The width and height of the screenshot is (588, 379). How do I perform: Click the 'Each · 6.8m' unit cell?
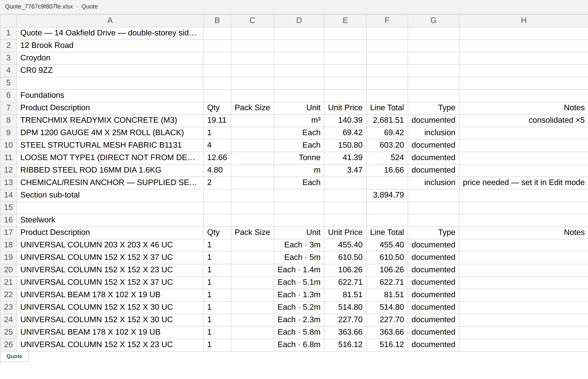pos(299,345)
